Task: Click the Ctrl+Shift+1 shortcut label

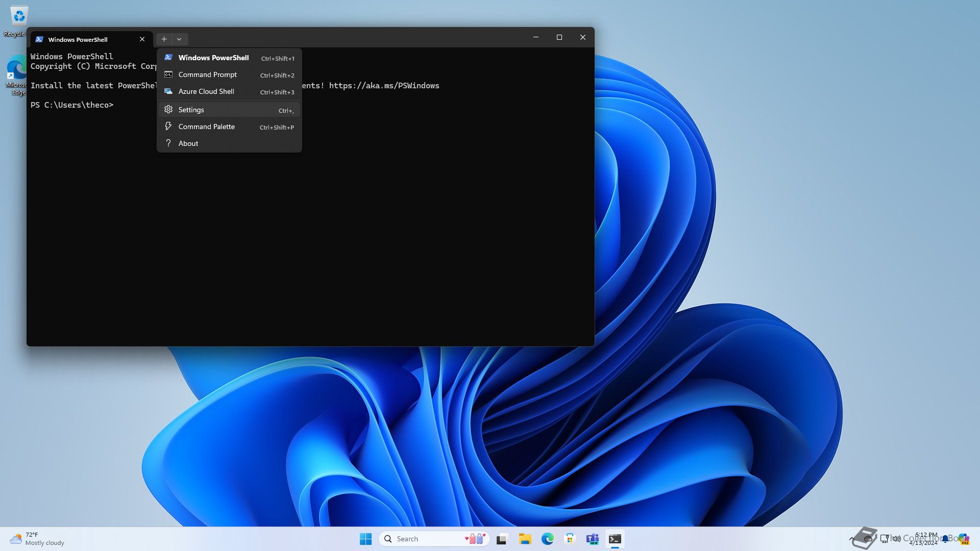Action: pos(278,59)
